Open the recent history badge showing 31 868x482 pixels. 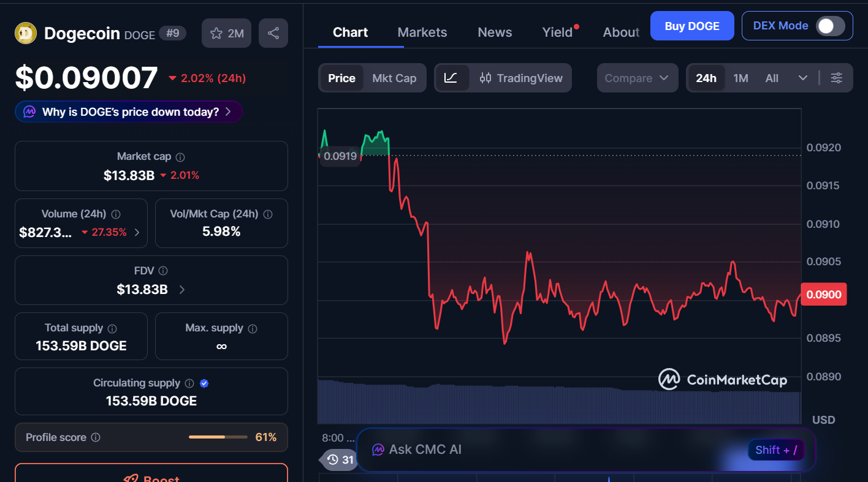(x=338, y=460)
